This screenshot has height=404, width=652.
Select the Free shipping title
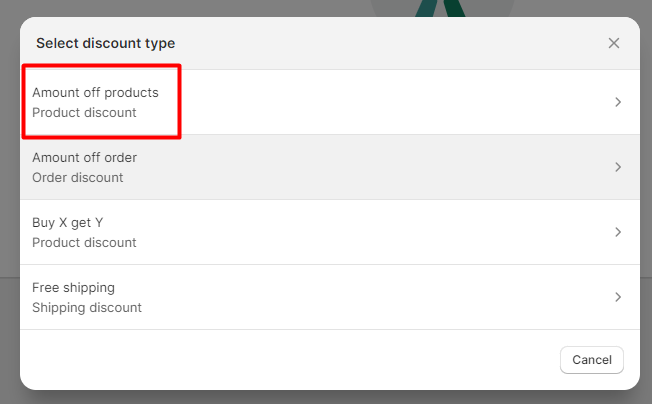pyautogui.click(x=73, y=288)
